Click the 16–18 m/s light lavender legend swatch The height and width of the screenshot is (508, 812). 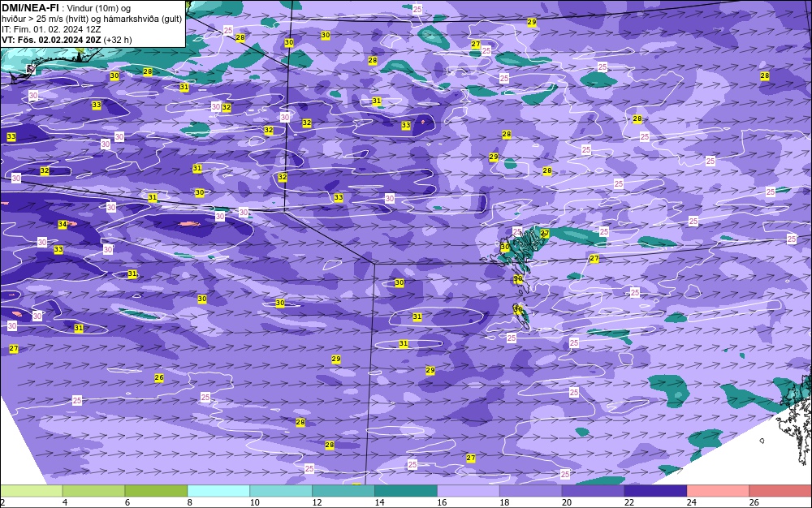[x=469, y=491]
